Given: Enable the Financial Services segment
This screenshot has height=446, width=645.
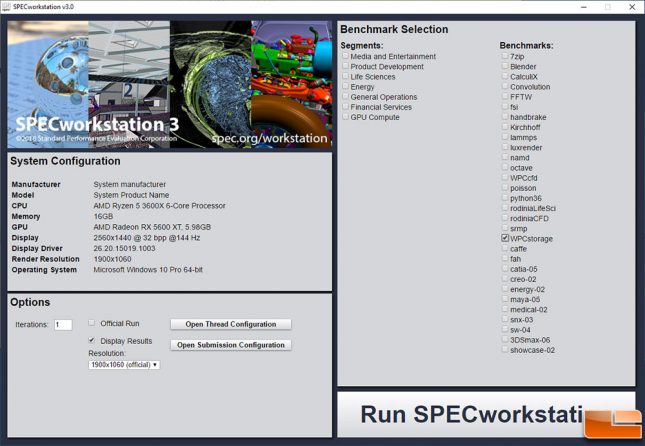Looking at the screenshot, I should [346, 107].
